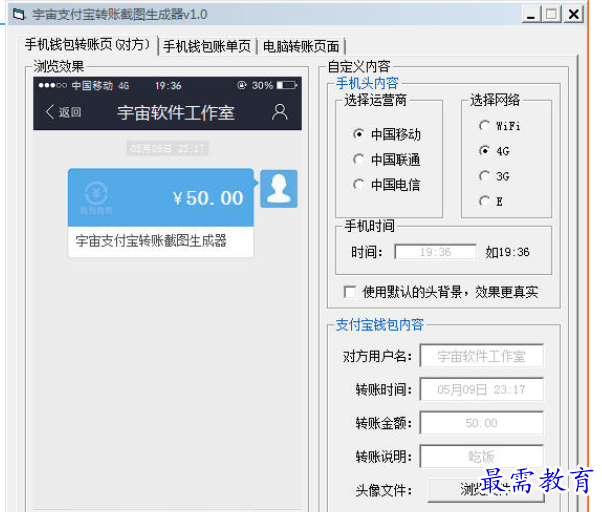Click the signal dots in phone status bar

(52, 85)
